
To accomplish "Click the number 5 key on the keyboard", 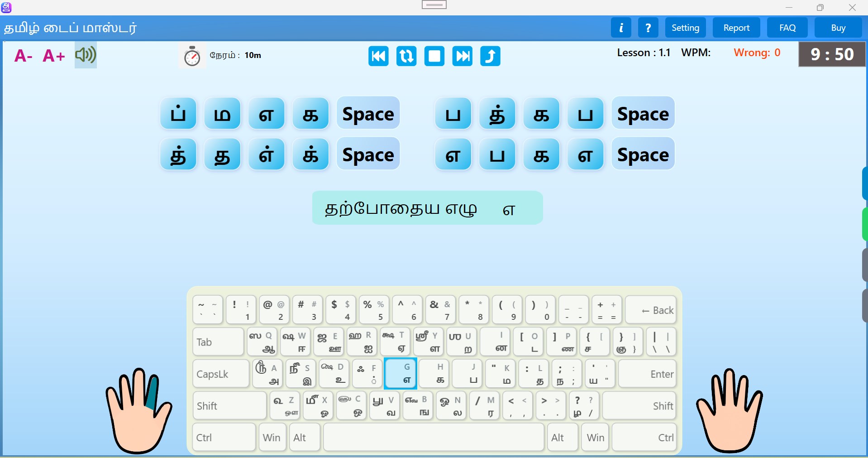I will (374, 310).
